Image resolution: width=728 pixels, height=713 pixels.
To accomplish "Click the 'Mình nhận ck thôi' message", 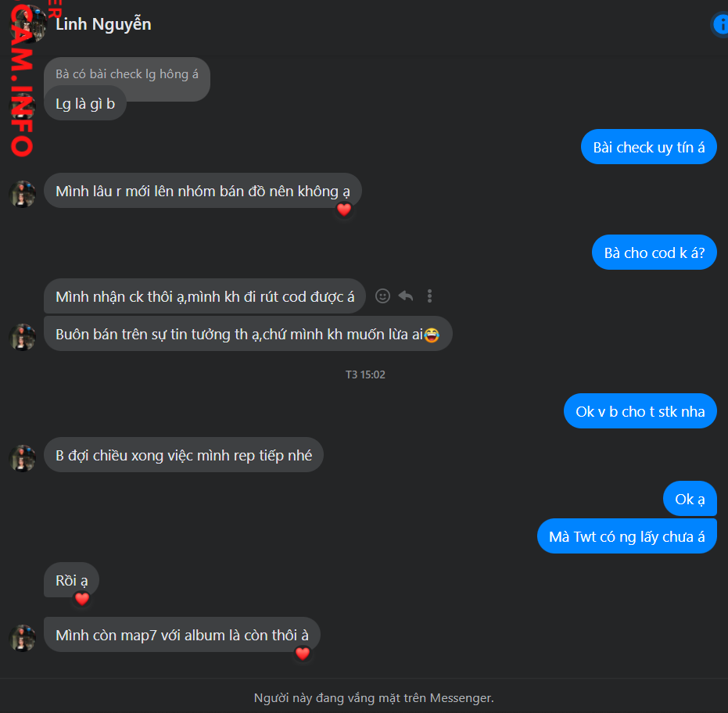I will tap(205, 296).
